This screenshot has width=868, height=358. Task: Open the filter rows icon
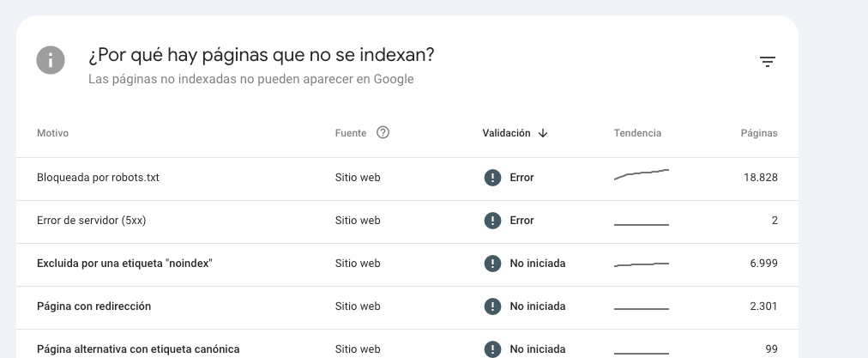pos(768,62)
